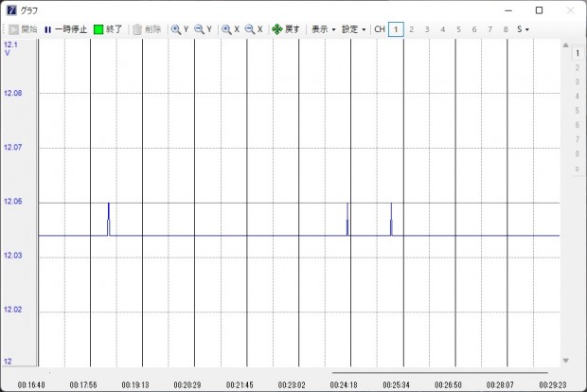Toggle channel 2 in the toolbar

412,29
